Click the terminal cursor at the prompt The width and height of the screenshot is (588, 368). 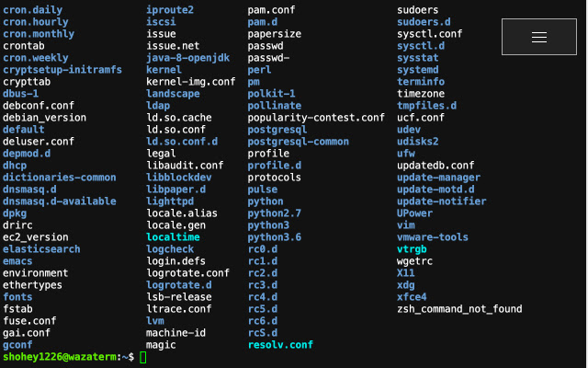143,357
